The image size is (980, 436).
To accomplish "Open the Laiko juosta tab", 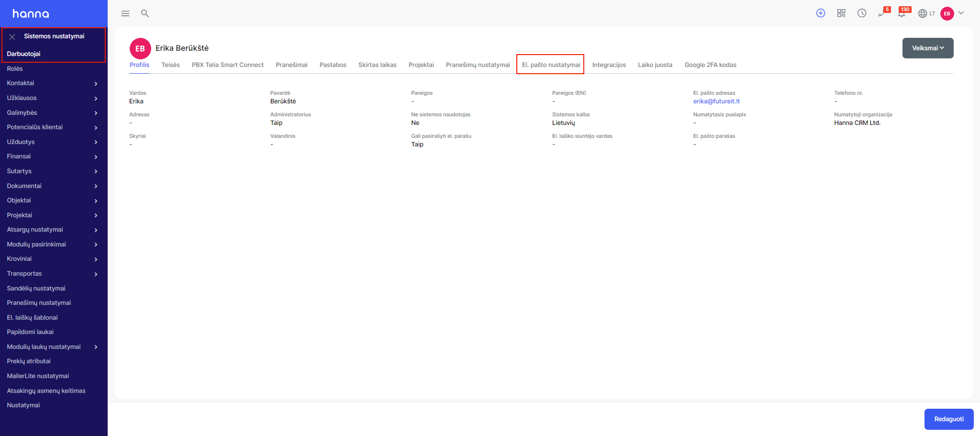I will click(655, 65).
